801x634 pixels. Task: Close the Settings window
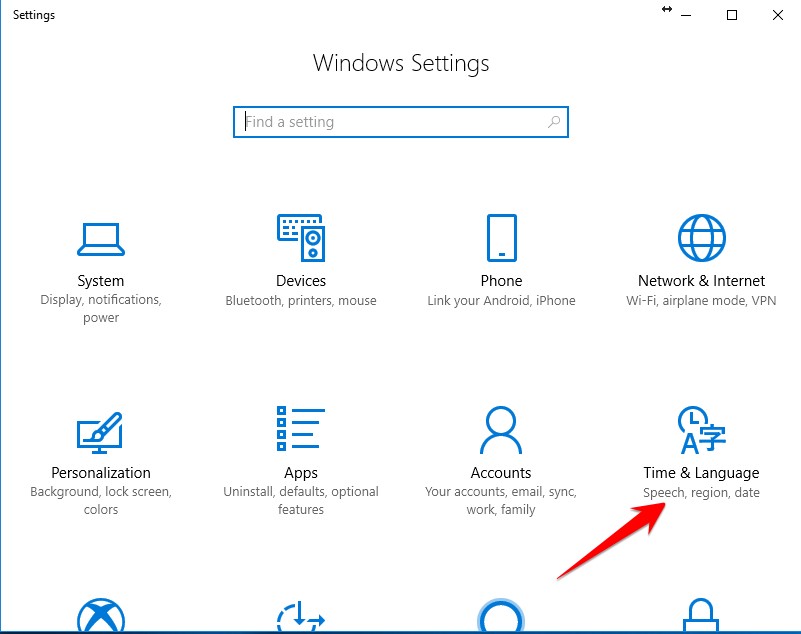point(778,15)
